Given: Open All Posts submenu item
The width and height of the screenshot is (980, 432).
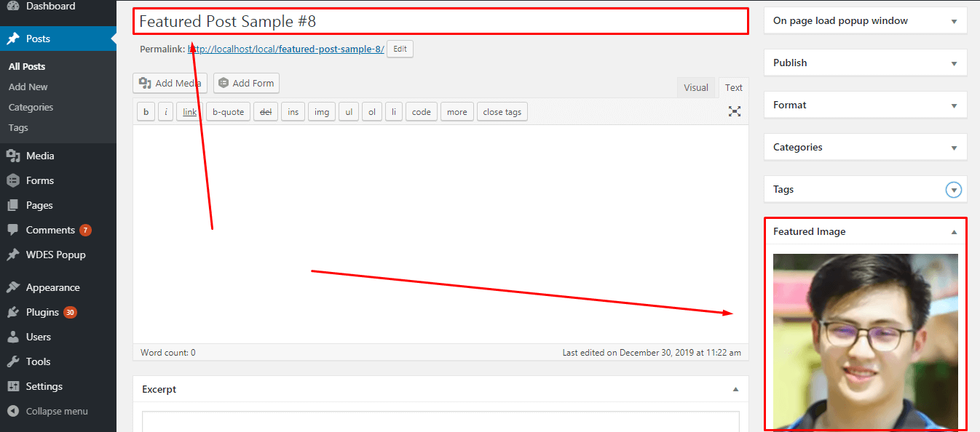Looking at the screenshot, I should 27,66.
